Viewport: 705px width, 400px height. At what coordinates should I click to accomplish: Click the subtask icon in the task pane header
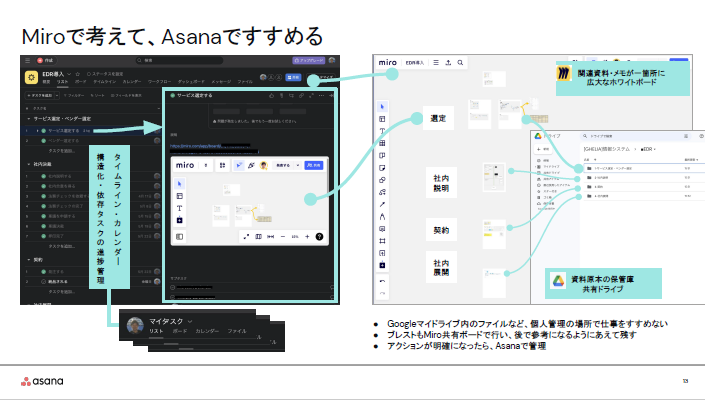coord(291,95)
